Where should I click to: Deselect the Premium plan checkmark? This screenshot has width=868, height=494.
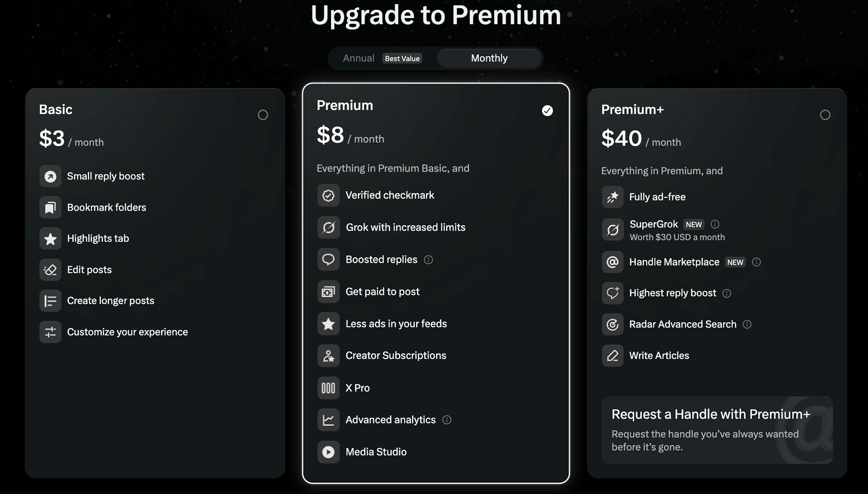coord(547,111)
